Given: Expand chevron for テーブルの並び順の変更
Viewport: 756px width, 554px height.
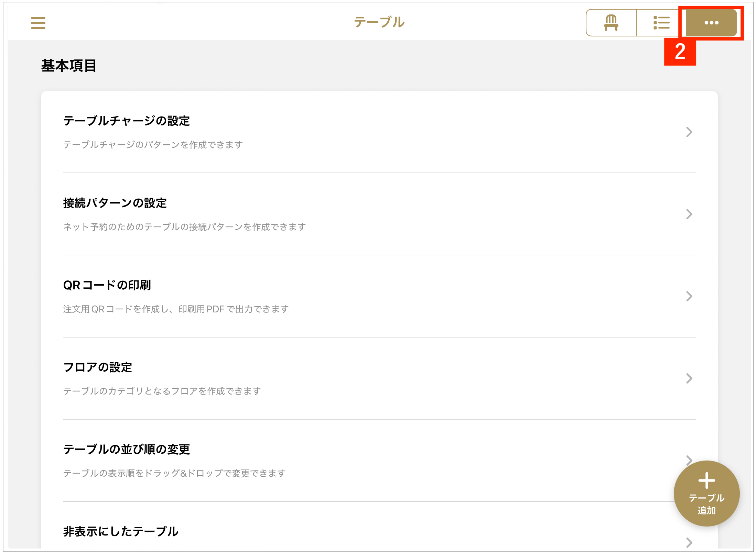Looking at the screenshot, I should tap(688, 459).
